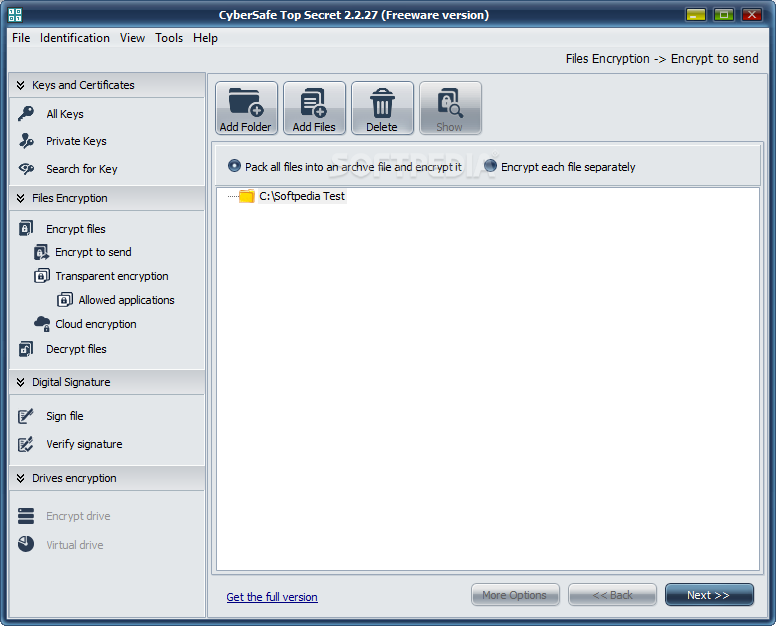The width and height of the screenshot is (776, 626).
Task: Click the Next >> button
Action: click(x=709, y=595)
